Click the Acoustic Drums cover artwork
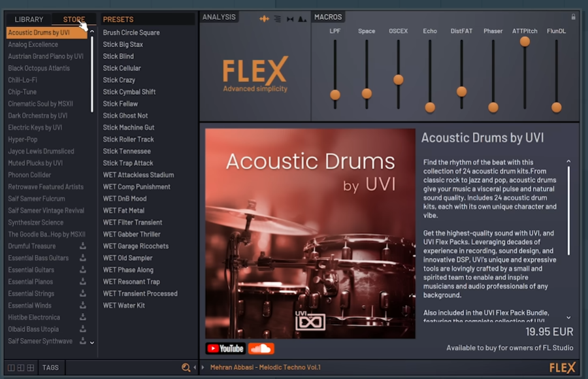The width and height of the screenshot is (588, 379). pos(310,233)
